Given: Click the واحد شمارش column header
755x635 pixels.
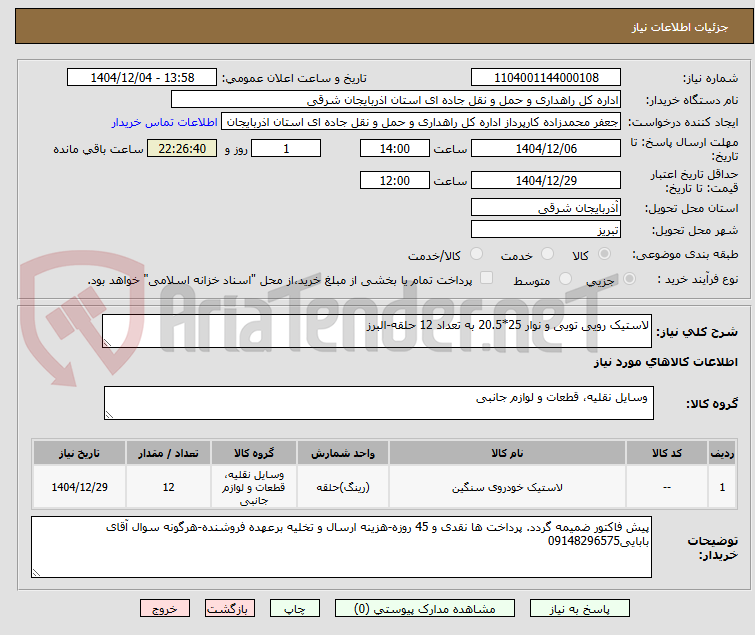Looking at the screenshot, I should pyautogui.click(x=343, y=453).
